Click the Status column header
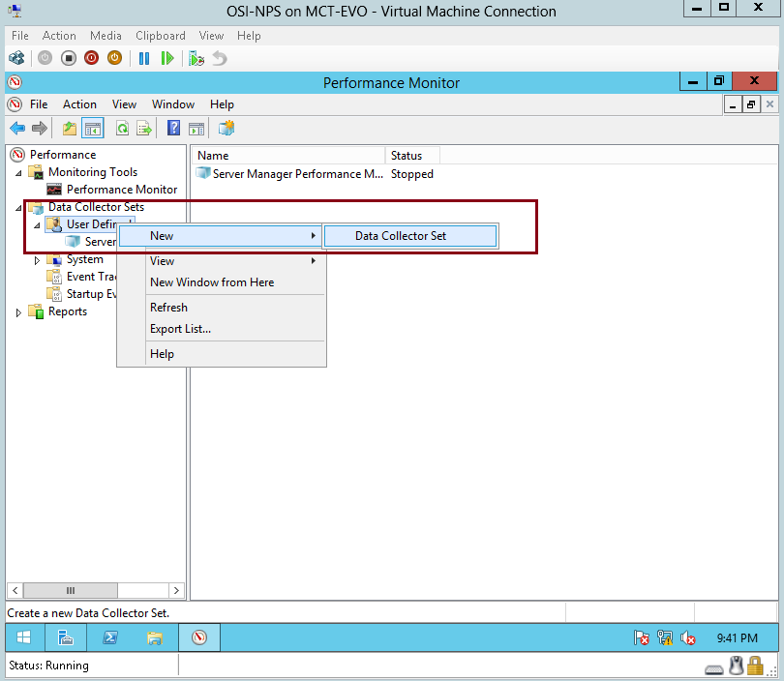Image resolution: width=784 pixels, height=681 pixels. coord(407,156)
